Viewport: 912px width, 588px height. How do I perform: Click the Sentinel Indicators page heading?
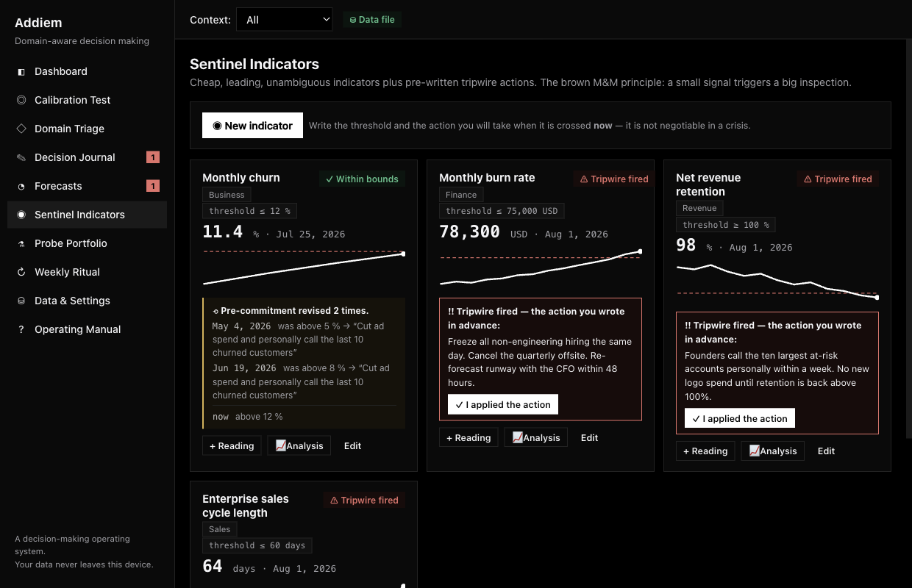click(254, 64)
